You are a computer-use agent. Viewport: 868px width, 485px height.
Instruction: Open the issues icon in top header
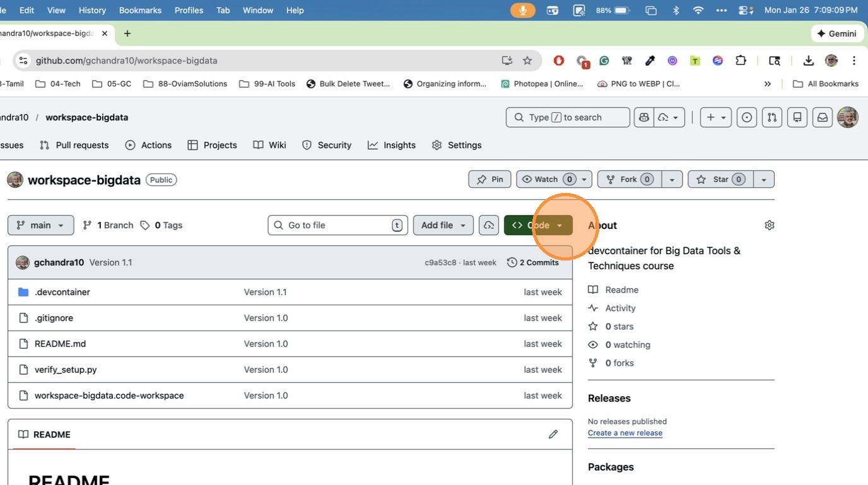coord(747,117)
